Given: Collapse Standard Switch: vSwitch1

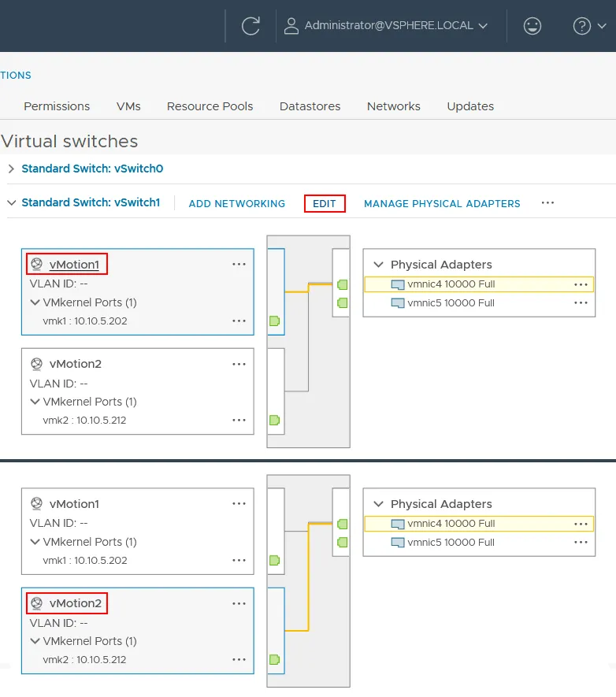Looking at the screenshot, I should [11, 203].
